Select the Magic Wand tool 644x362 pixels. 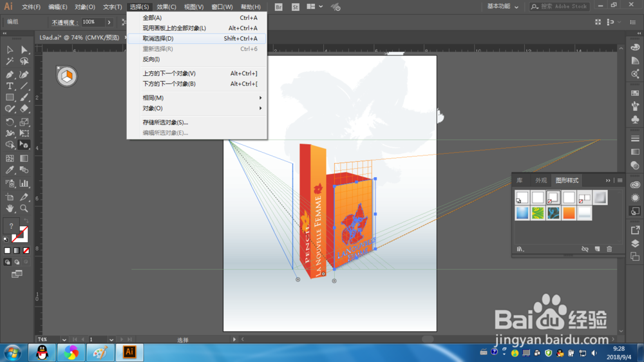10,61
